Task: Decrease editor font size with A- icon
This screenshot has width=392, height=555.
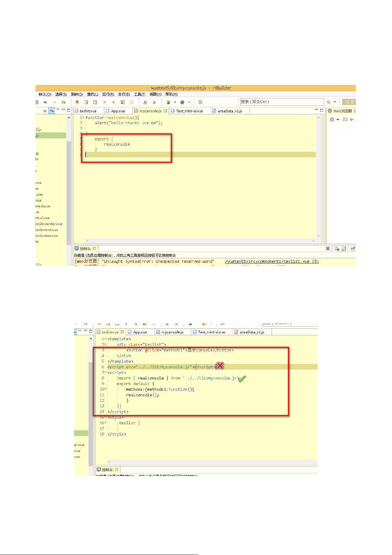Action: click(154, 102)
